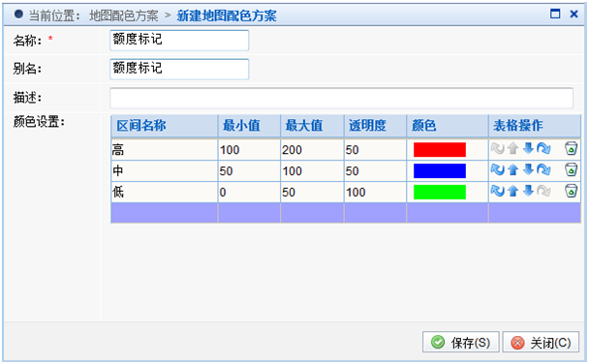Move the 中 row up one position

pyautogui.click(x=512, y=170)
